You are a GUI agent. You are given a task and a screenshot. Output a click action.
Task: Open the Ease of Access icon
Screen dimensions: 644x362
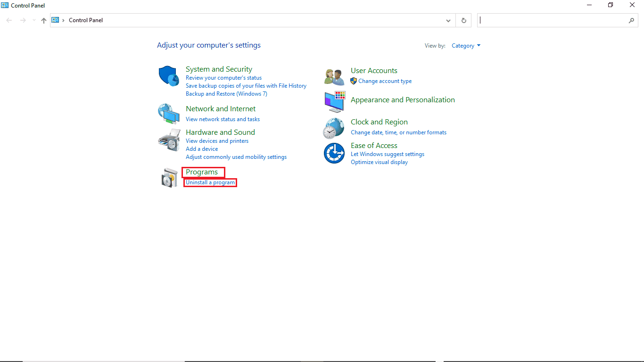pos(334,153)
